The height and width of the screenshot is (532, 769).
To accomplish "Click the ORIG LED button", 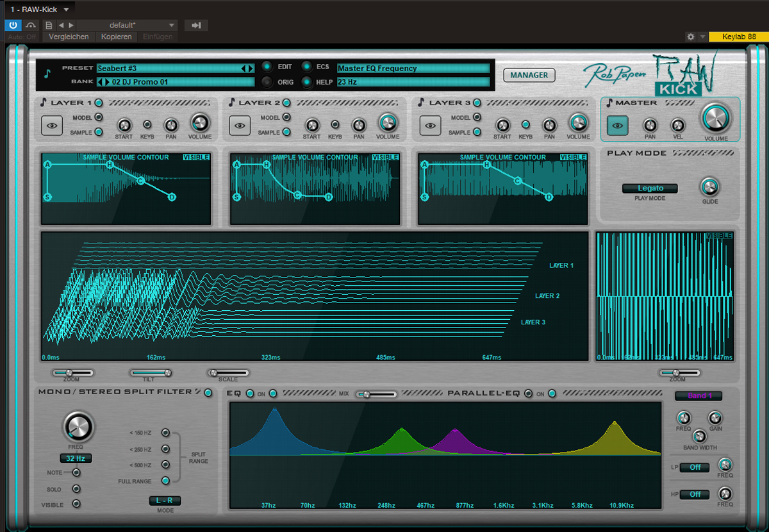I will (267, 82).
